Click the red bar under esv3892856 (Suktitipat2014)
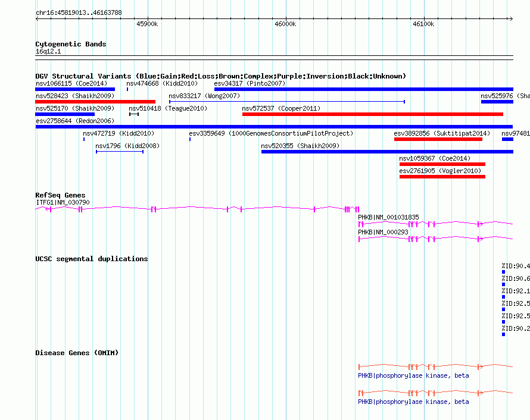This screenshot has width=530, height=420. click(x=438, y=139)
